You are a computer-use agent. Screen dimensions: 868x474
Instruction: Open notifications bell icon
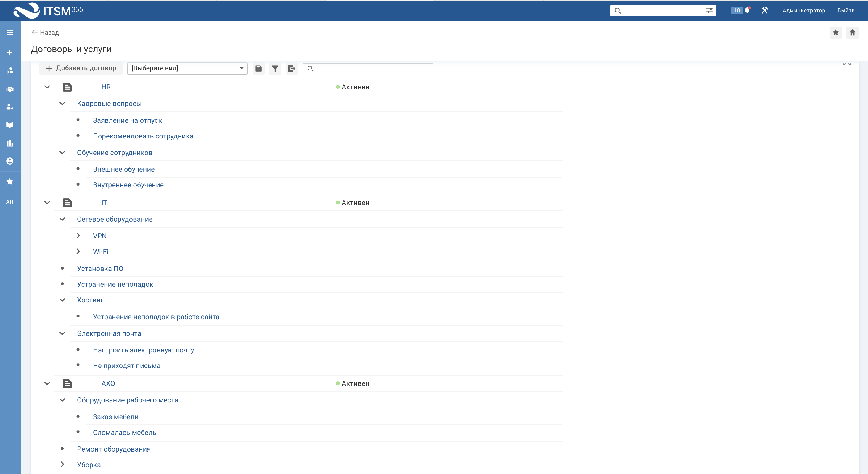(747, 10)
